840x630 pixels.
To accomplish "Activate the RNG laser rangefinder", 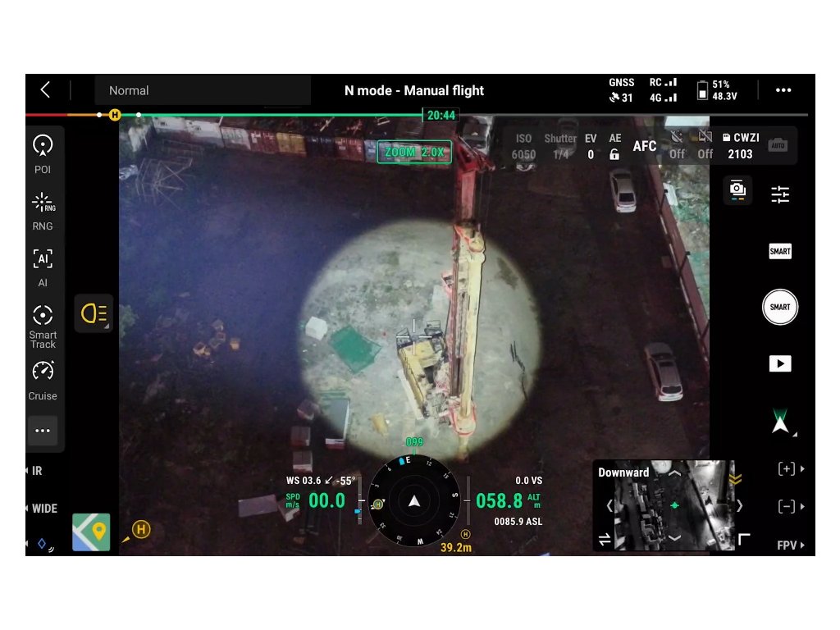I will point(43,212).
